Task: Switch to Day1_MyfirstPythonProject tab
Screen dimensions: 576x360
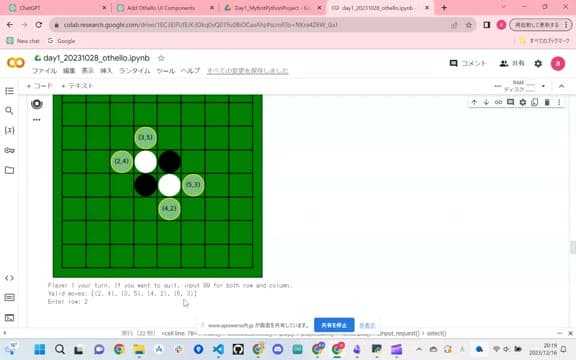Action: (x=273, y=8)
